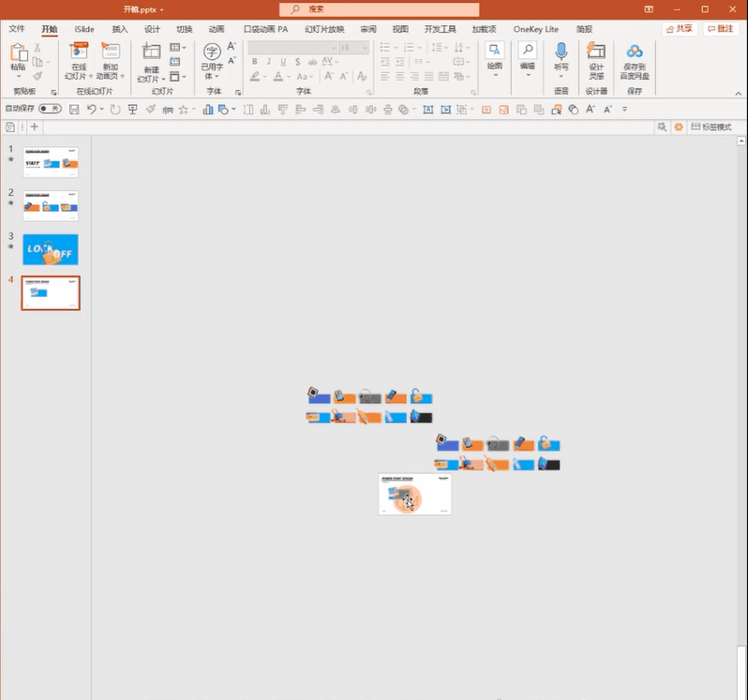Select slide 3 thumbnail with blue background
Viewport: 748px width, 700px height.
pyautogui.click(x=51, y=249)
